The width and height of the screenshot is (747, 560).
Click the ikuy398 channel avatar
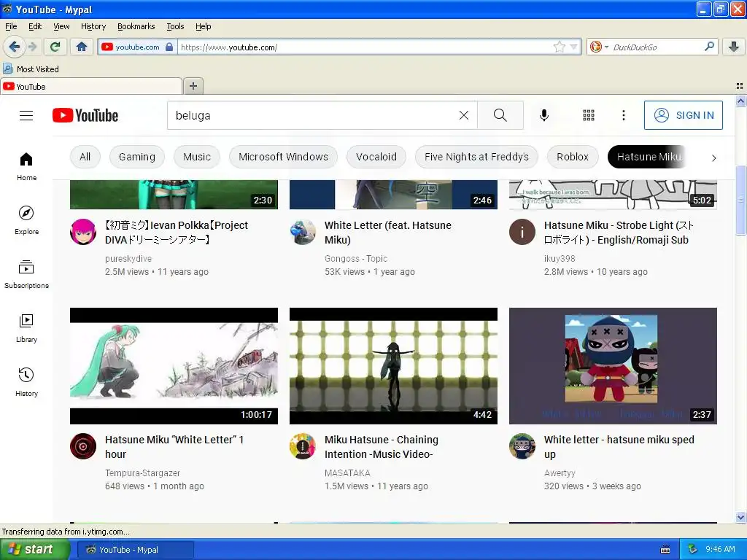tap(522, 232)
